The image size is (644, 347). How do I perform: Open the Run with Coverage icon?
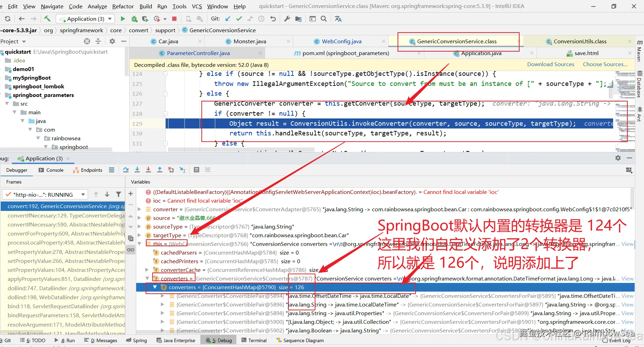(145, 19)
